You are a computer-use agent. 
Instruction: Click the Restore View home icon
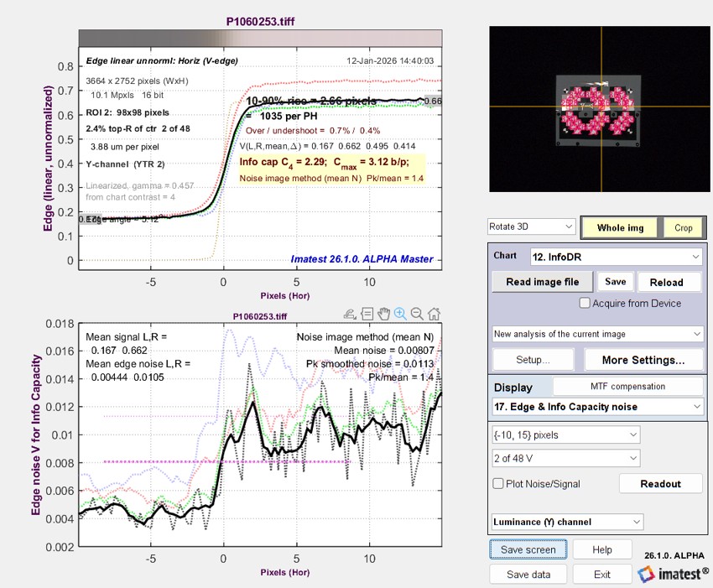click(x=433, y=314)
